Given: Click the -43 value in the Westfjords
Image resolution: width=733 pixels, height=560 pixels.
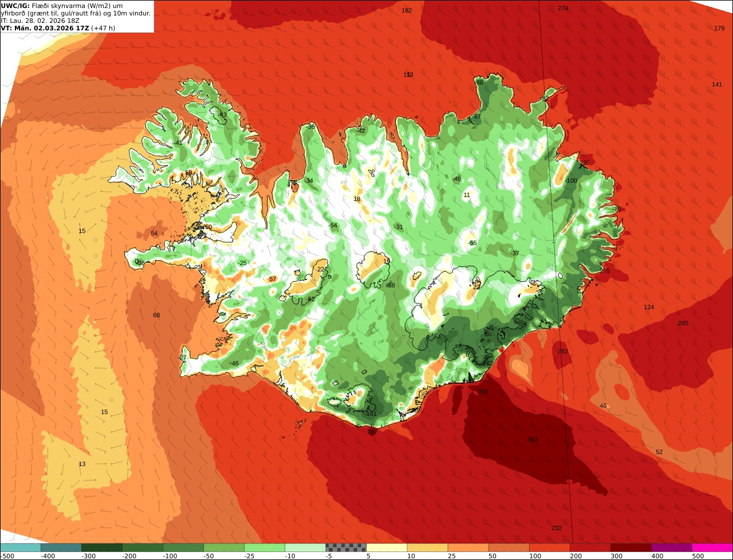Looking at the screenshot, I should pos(222,115).
